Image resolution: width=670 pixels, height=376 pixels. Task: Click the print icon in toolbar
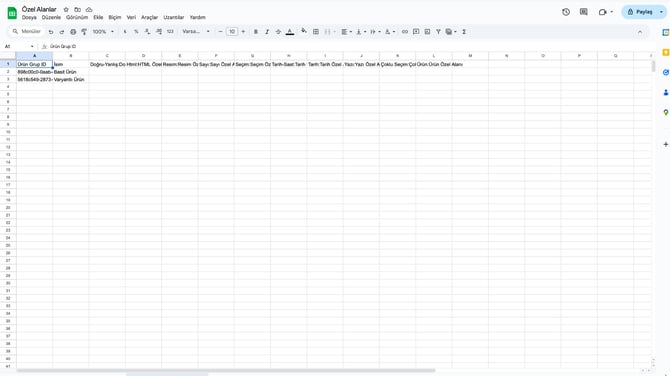[73, 32]
